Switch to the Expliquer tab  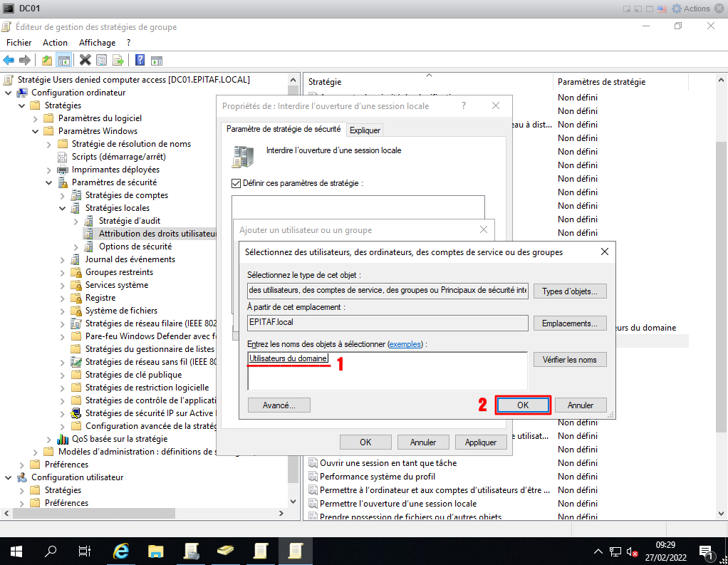[x=365, y=130]
